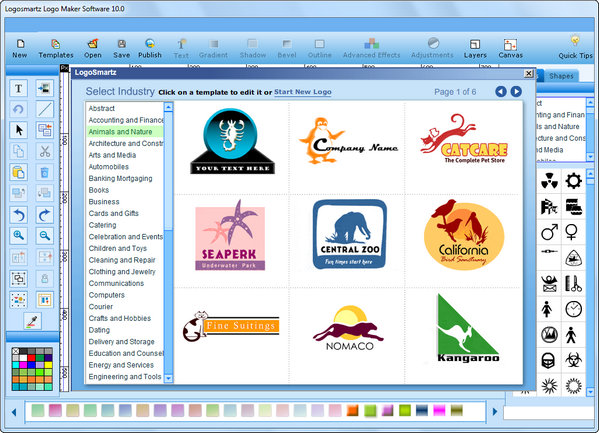Screen dimensions: 599x433
Task: Click the Zoom In magnifier
Action: click(18, 236)
